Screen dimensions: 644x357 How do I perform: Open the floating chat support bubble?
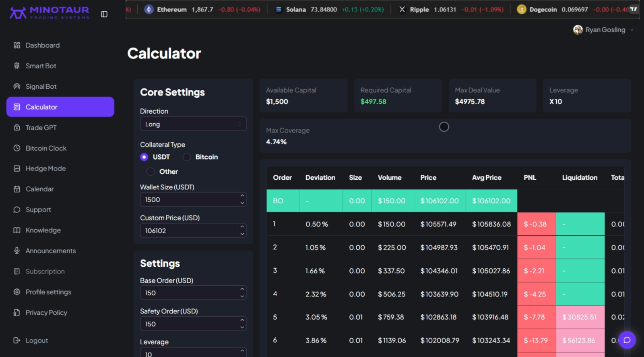[x=627, y=340]
